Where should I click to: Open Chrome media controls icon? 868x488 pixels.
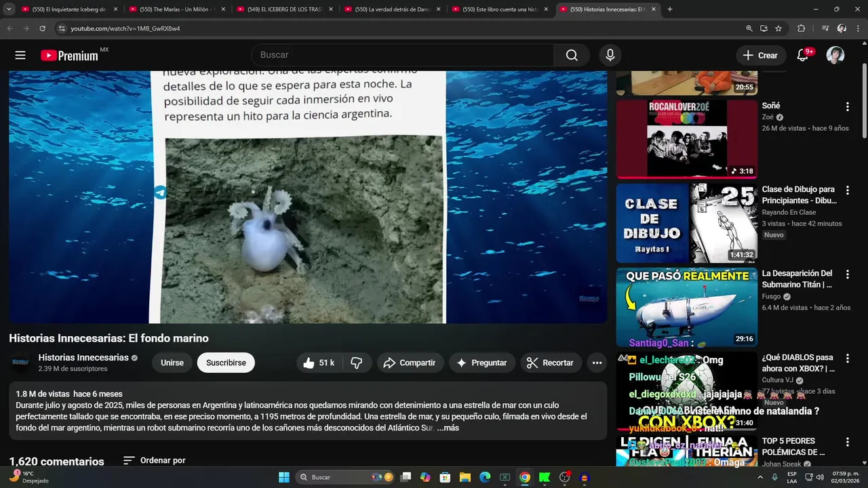pos(825,28)
